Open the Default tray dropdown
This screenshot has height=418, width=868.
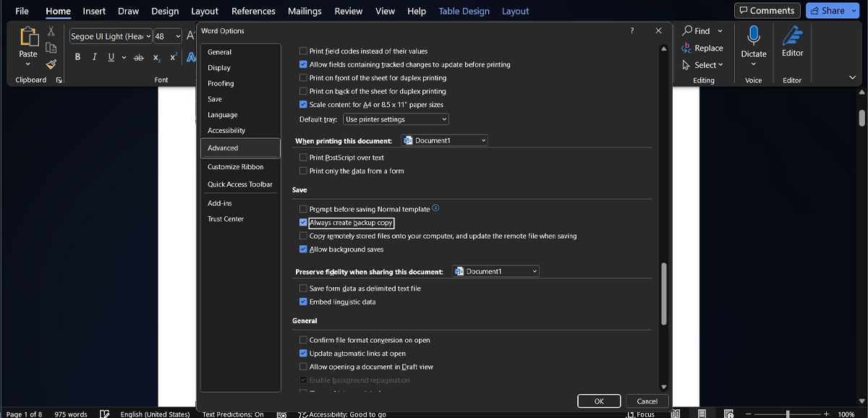[x=396, y=119]
